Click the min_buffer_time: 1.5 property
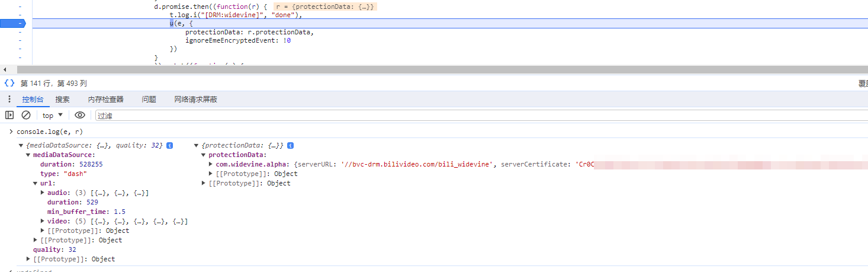 click(86, 212)
